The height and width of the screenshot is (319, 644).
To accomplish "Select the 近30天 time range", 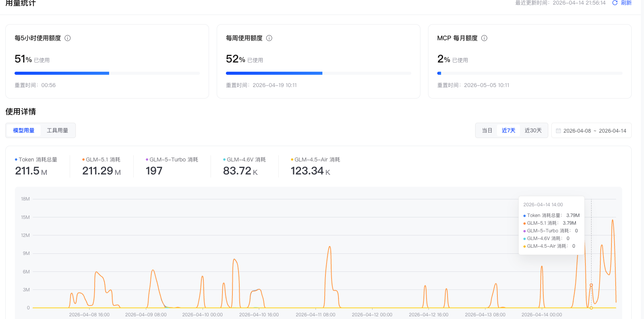I will point(533,130).
